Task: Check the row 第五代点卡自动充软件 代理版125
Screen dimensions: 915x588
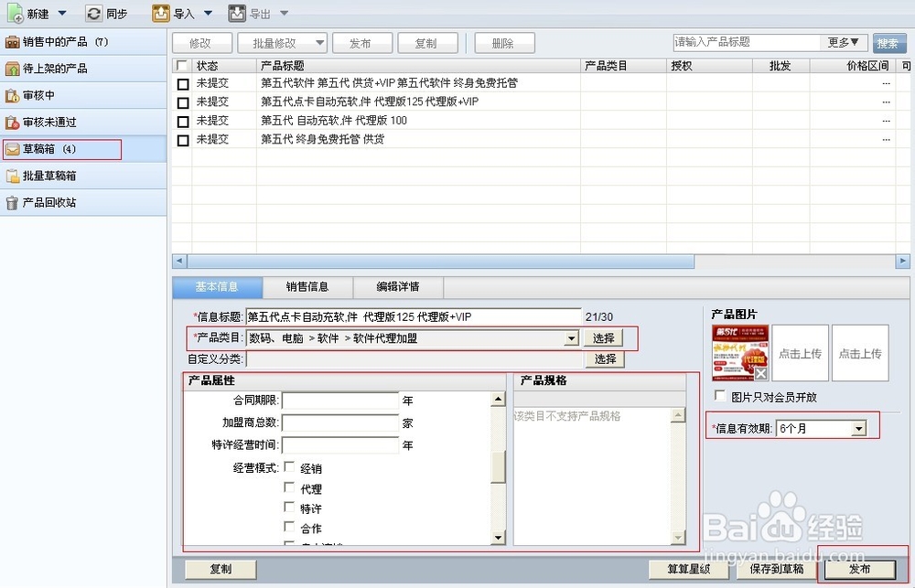Action: click(183, 102)
